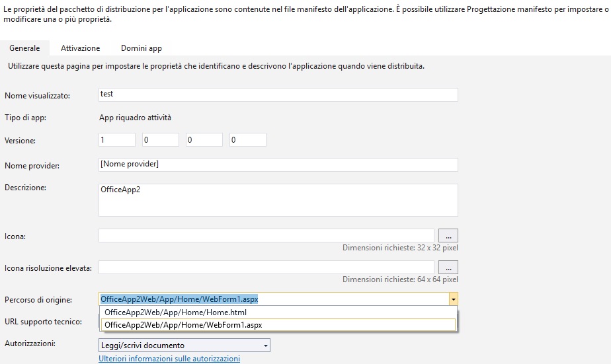Click the App riquadro attività text
This screenshot has height=364, width=611.
135,118
